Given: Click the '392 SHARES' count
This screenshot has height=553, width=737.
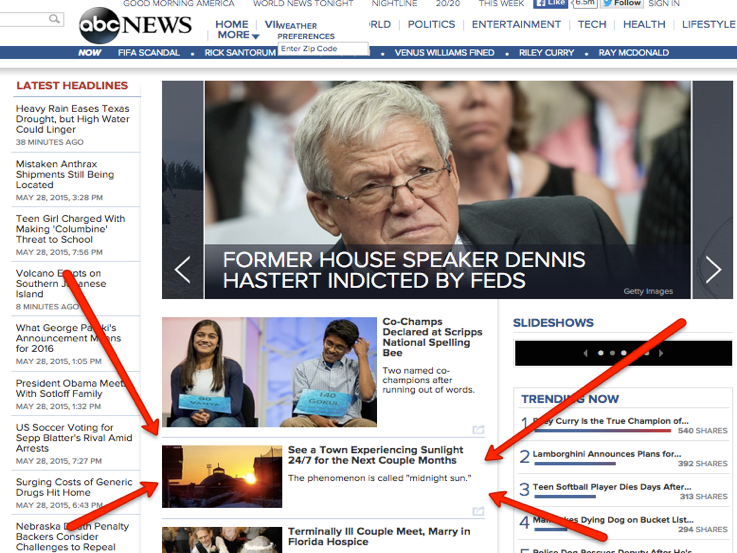Looking at the screenshot, I should [702, 463].
